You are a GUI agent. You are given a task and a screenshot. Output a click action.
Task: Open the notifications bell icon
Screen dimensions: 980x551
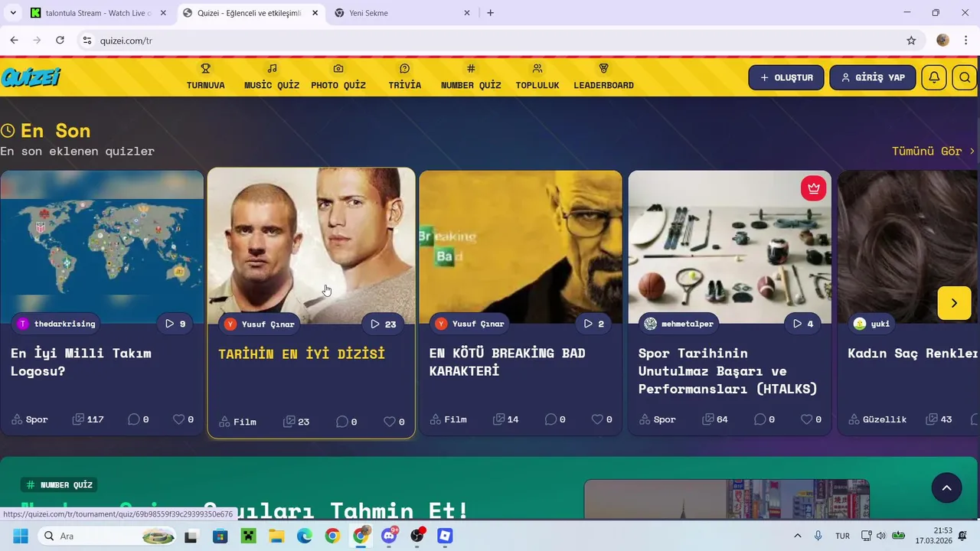pos(934,77)
